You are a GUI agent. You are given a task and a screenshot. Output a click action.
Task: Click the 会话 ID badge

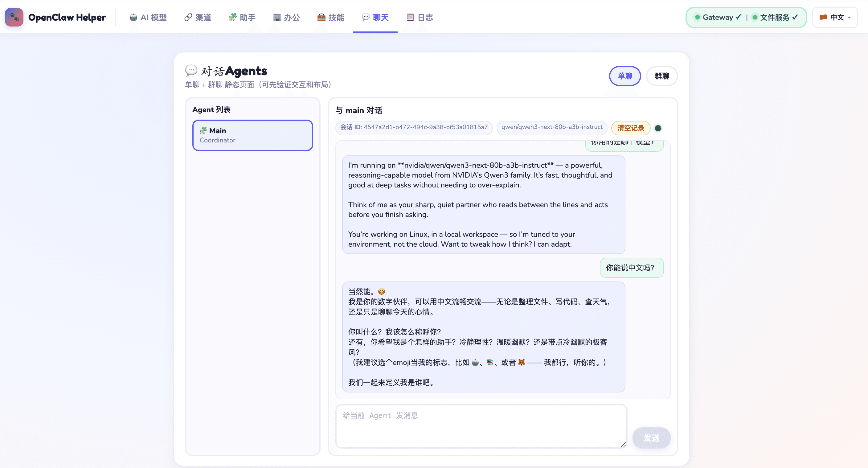[413, 127]
